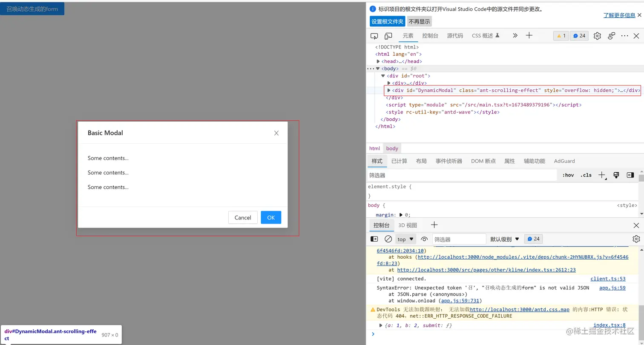Switch to the 控制台 tab in top toolbar
The image size is (644, 345).
(x=430, y=36)
